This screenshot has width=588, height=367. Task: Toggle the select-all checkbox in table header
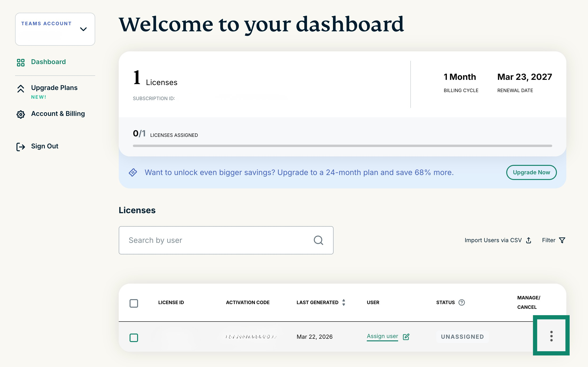[134, 303]
